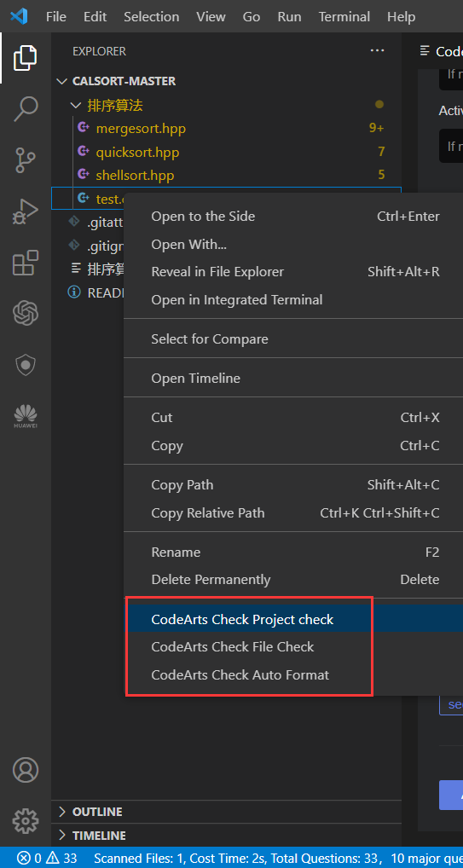Viewport: 463px width, 868px height.
Task: Select CodeArts Check File Check
Action: 232,646
